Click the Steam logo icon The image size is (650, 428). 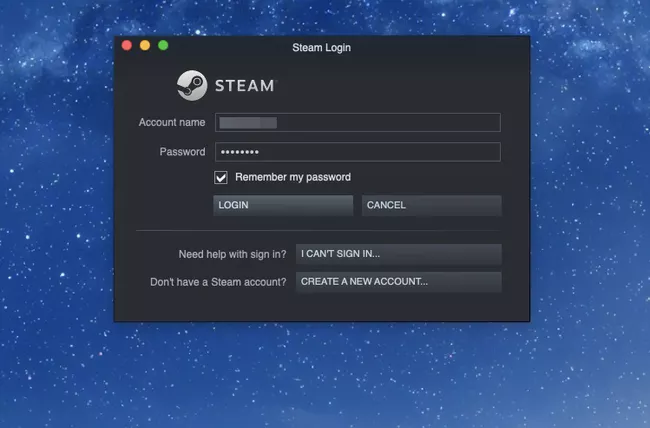pos(192,85)
